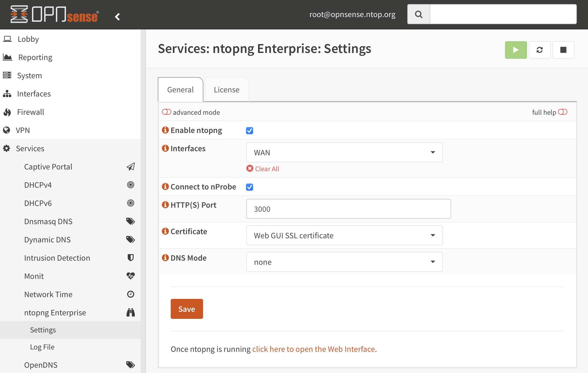Uncheck Enable ntopng checkbox
Screen dimensions: 588x373
[x=250, y=130]
